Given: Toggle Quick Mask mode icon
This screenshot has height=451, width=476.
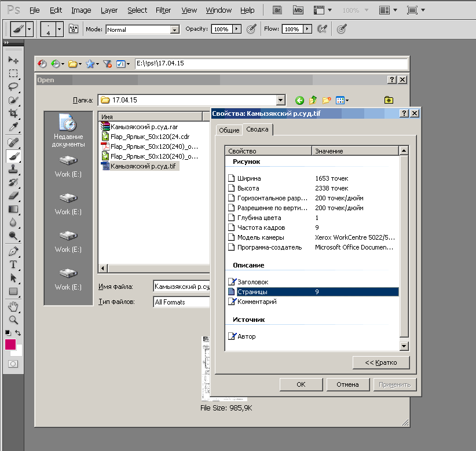Looking at the screenshot, I should tap(13, 364).
